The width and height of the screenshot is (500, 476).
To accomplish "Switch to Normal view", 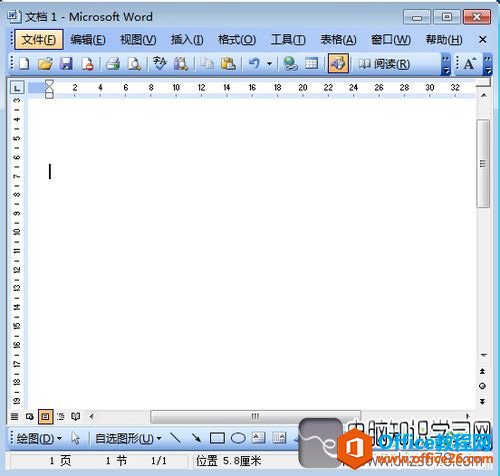I will point(14,416).
